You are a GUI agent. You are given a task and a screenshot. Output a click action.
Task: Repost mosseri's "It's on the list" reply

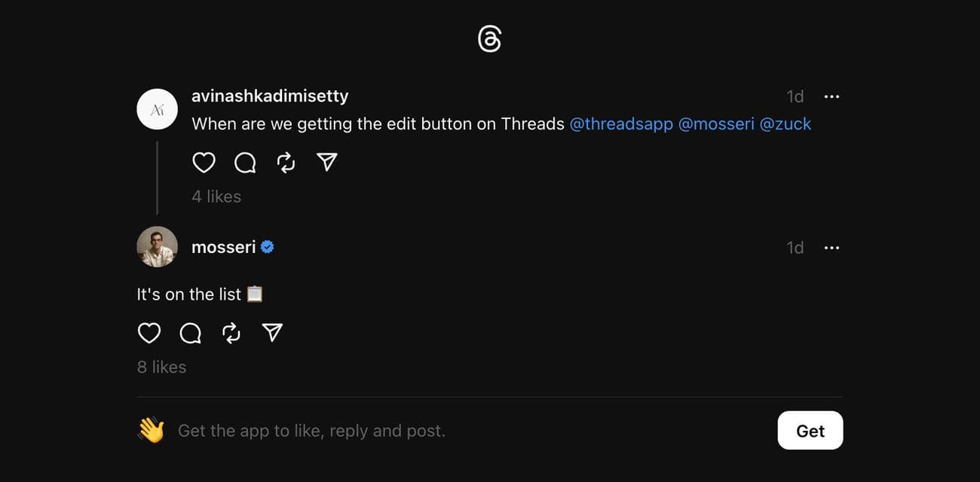(231, 333)
